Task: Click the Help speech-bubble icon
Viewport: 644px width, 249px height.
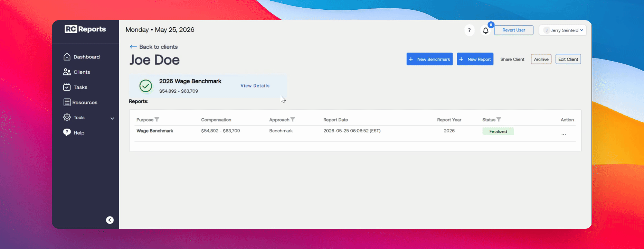Action: (67, 132)
